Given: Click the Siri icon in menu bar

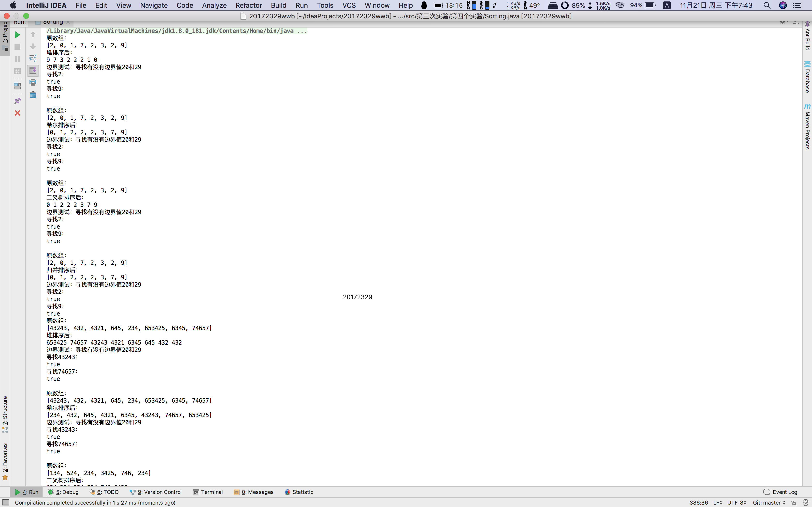Looking at the screenshot, I should pos(783,5).
